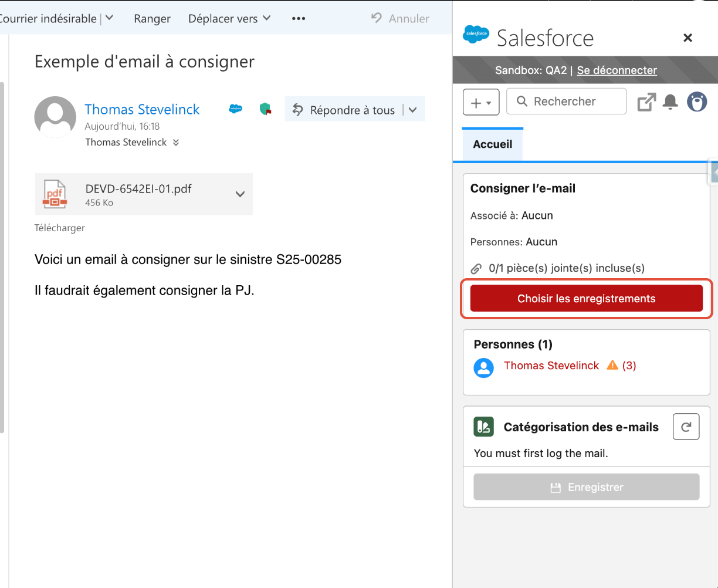Open Thomas Stevelinck sender name link
Screen dimensions: 718x588
point(142,109)
